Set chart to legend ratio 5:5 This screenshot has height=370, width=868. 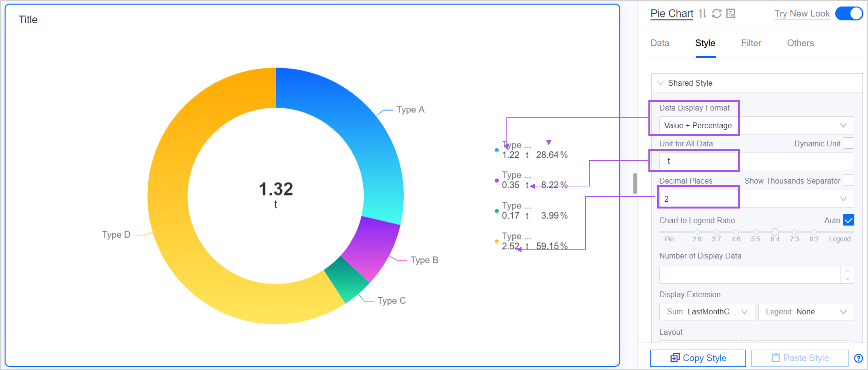(755, 232)
